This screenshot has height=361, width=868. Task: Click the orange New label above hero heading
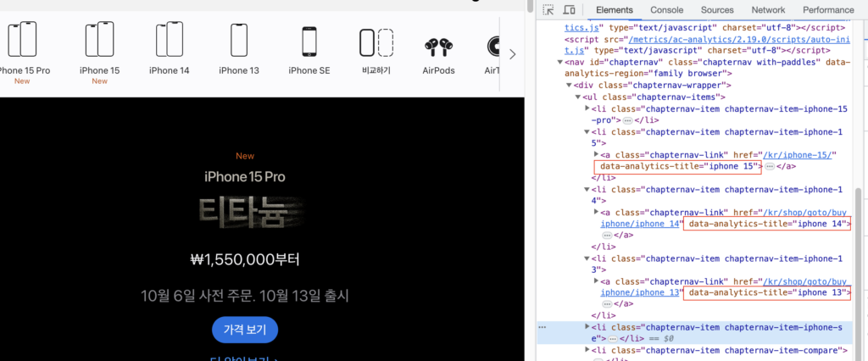point(245,156)
